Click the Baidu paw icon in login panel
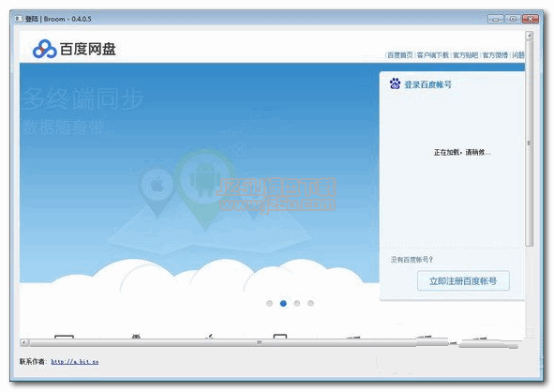This screenshot has height=392, width=554. [x=395, y=83]
